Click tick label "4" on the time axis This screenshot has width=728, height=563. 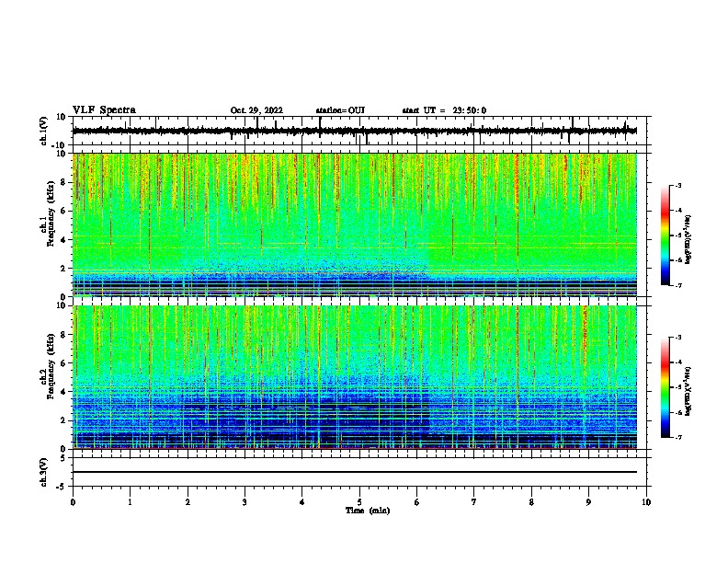point(302,502)
